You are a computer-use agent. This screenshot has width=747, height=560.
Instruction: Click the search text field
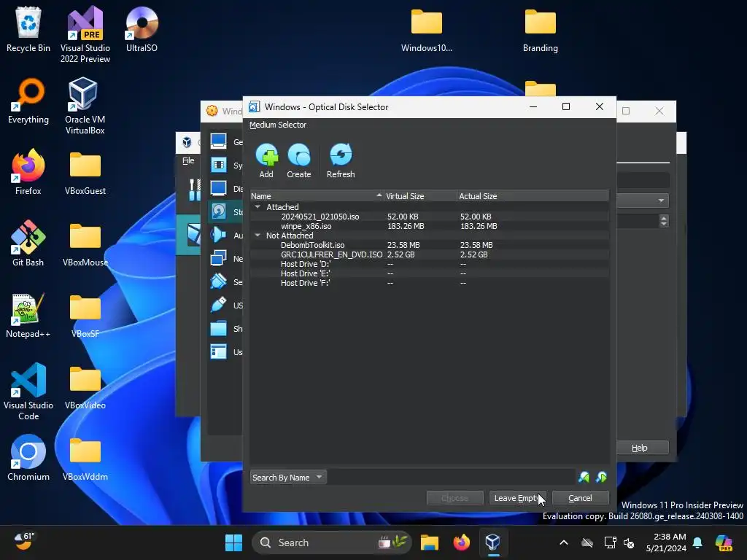(452, 477)
